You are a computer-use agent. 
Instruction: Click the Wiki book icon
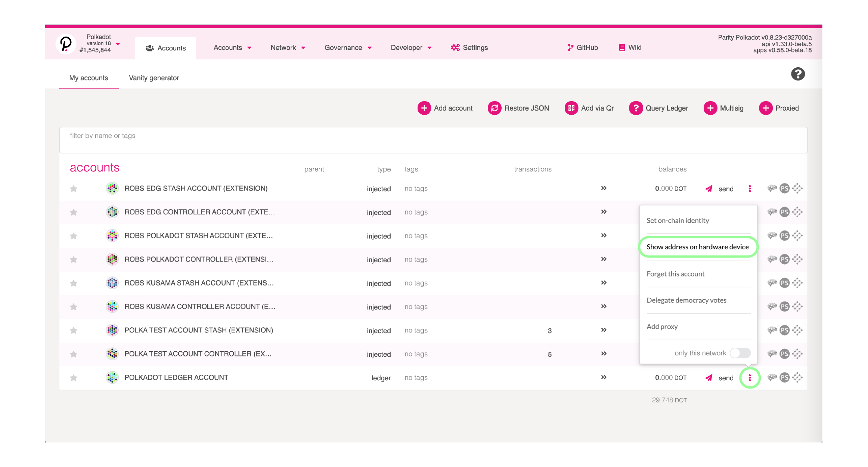point(622,47)
